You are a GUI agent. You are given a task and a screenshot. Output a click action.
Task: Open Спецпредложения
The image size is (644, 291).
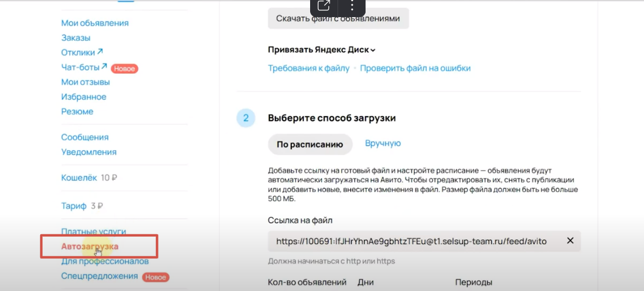[99, 276]
